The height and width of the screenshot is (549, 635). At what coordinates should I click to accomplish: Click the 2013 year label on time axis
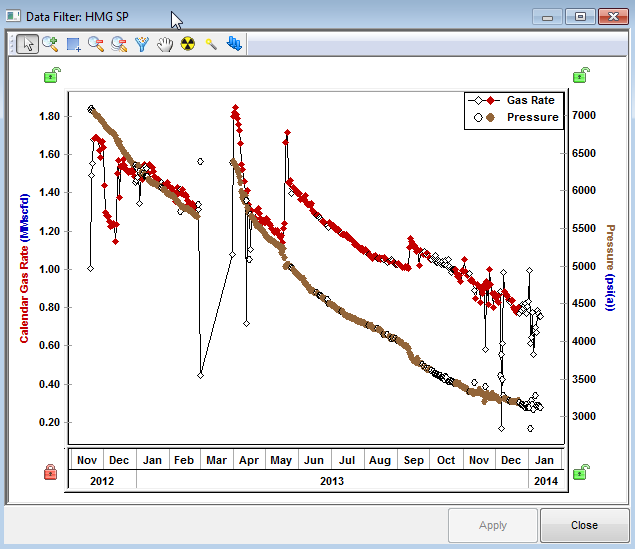(x=332, y=481)
